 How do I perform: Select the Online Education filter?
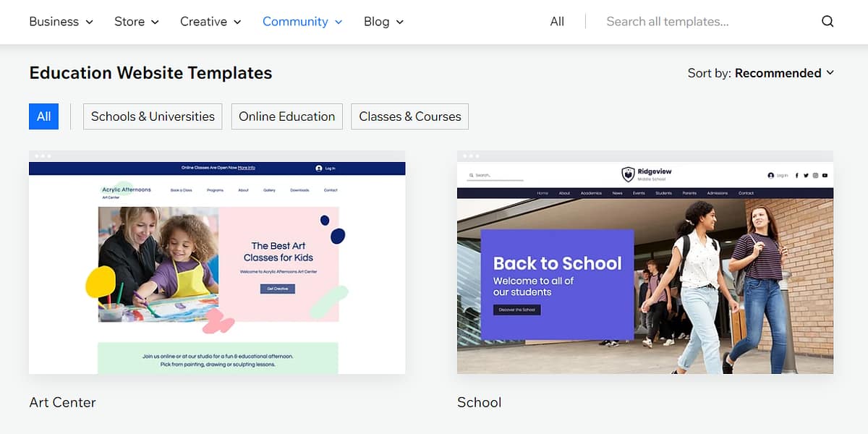pos(286,116)
